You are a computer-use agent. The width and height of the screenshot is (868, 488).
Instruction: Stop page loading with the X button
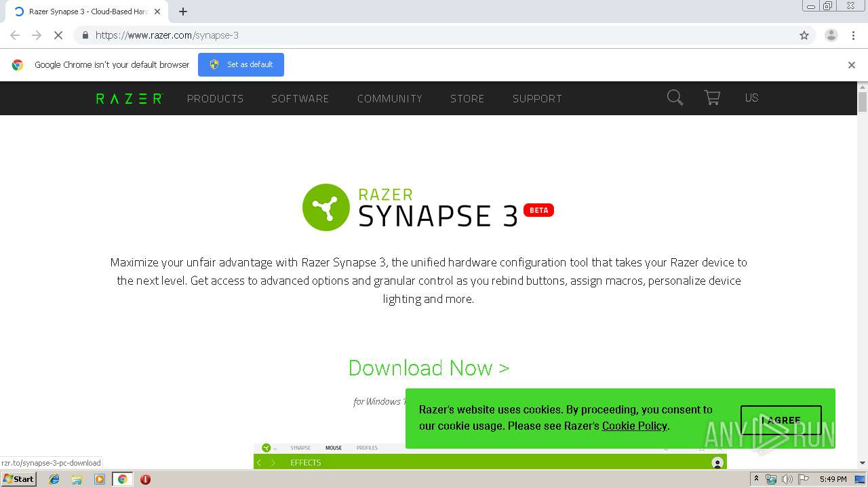(x=58, y=35)
